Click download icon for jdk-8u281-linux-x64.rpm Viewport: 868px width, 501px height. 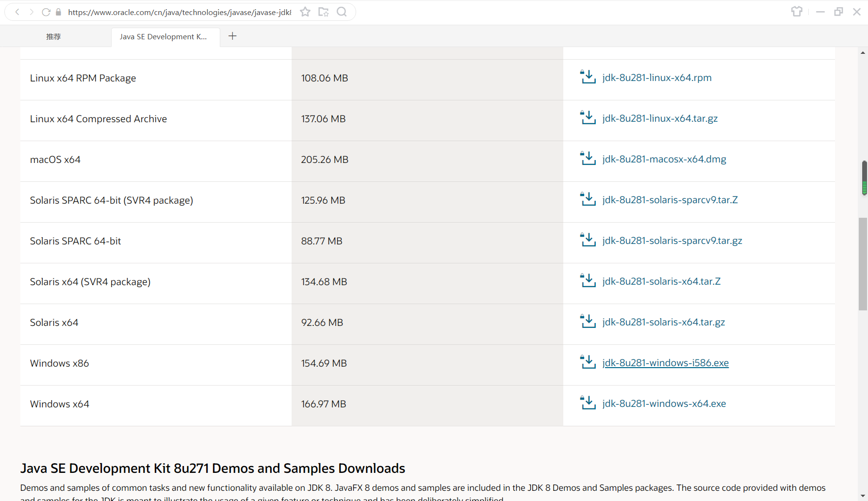pos(588,77)
